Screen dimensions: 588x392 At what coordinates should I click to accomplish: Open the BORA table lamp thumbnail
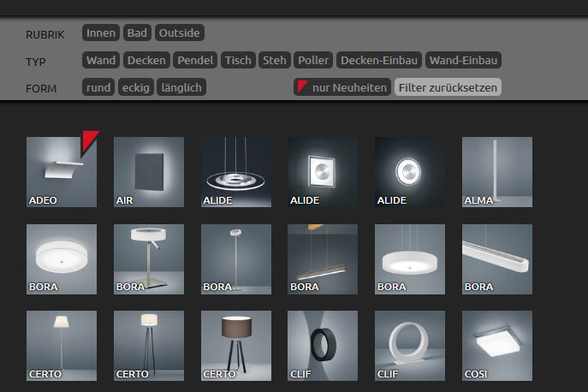pos(149,259)
